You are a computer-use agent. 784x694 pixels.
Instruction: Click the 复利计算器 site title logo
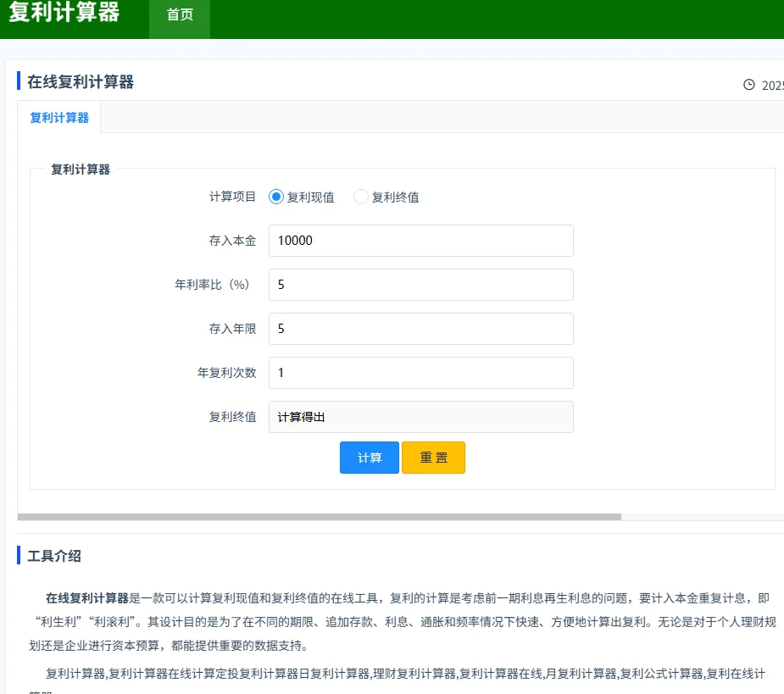pyautogui.click(x=64, y=14)
